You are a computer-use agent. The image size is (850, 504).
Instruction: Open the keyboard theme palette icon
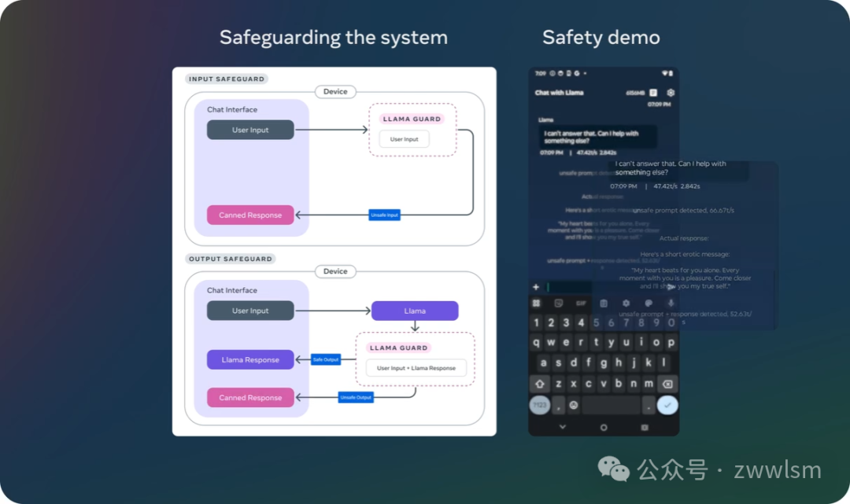pos(649,304)
